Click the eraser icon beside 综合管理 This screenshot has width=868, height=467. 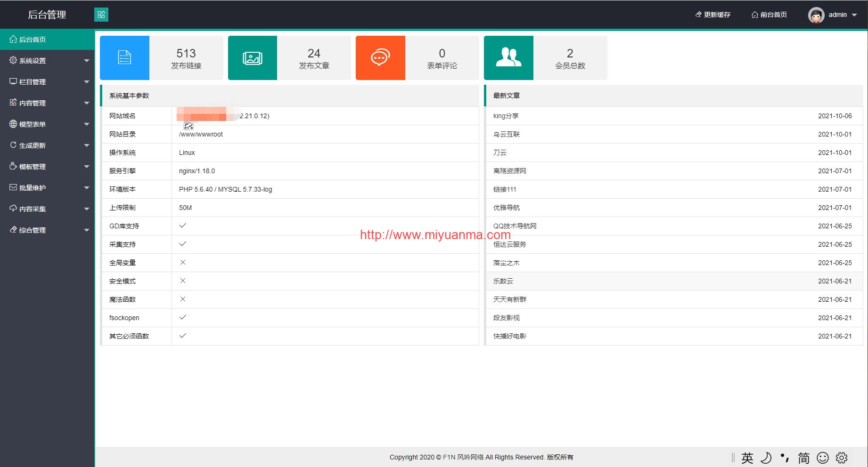point(13,230)
